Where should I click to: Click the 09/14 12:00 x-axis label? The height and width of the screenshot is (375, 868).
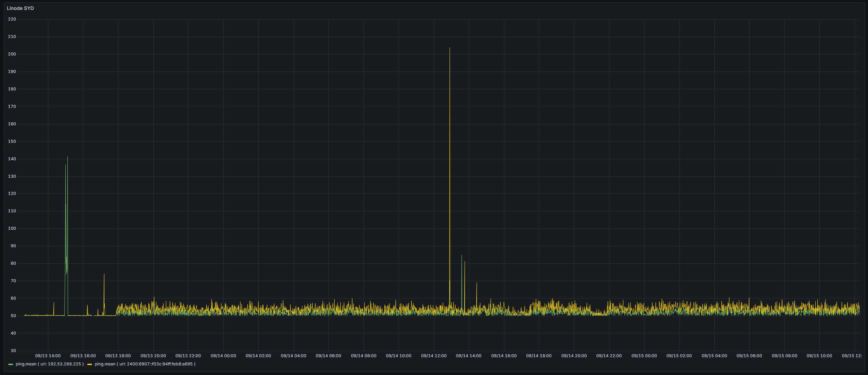434,356
